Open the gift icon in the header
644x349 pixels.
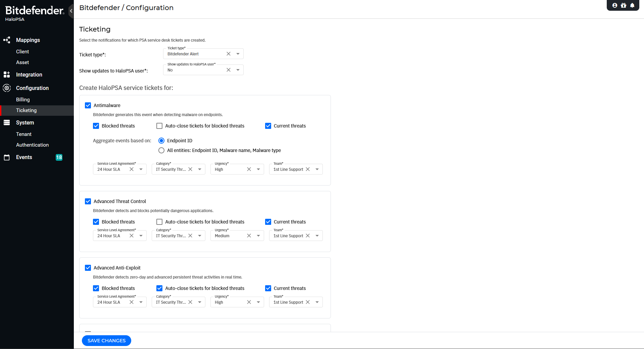[x=624, y=5]
